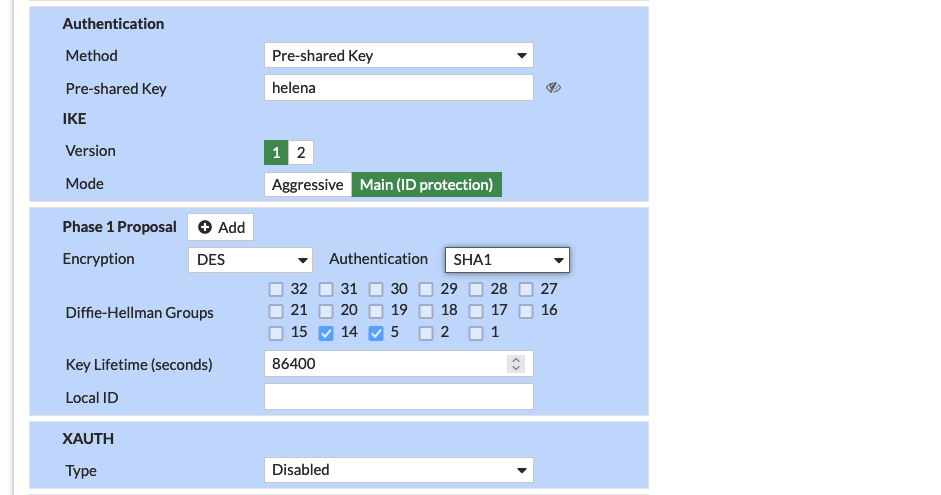Image resolution: width=941 pixels, height=495 pixels.
Task: Select IKE version 1
Action: (x=276, y=152)
